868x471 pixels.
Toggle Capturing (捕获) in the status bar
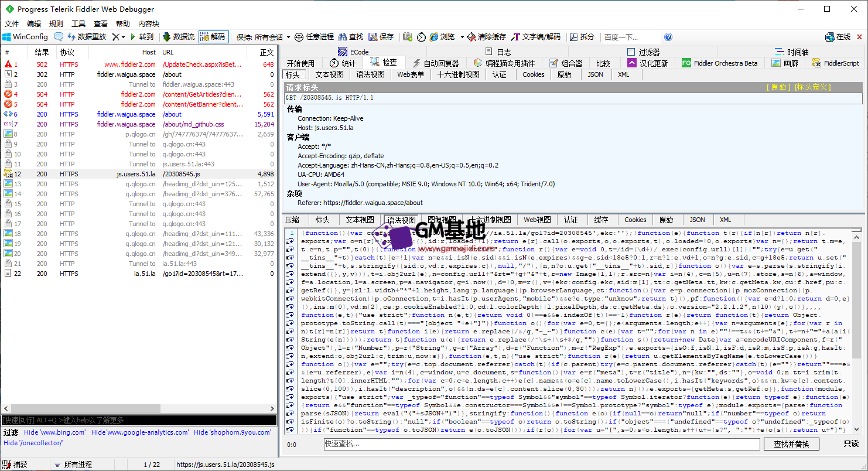coord(15,465)
